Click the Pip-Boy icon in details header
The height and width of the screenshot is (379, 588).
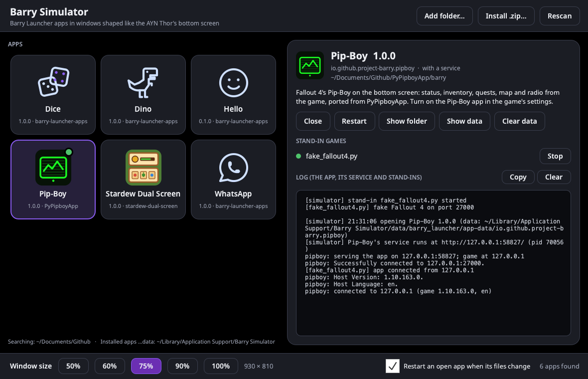(x=310, y=65)
